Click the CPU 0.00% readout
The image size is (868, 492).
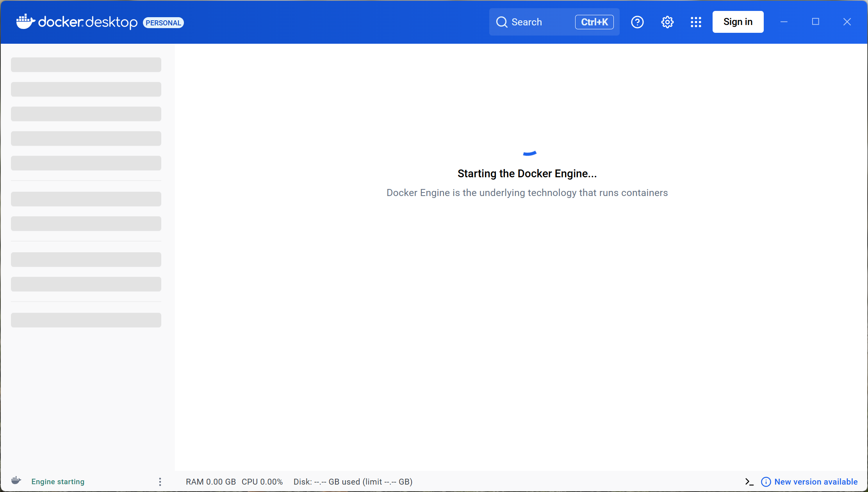tap(262, 482)
